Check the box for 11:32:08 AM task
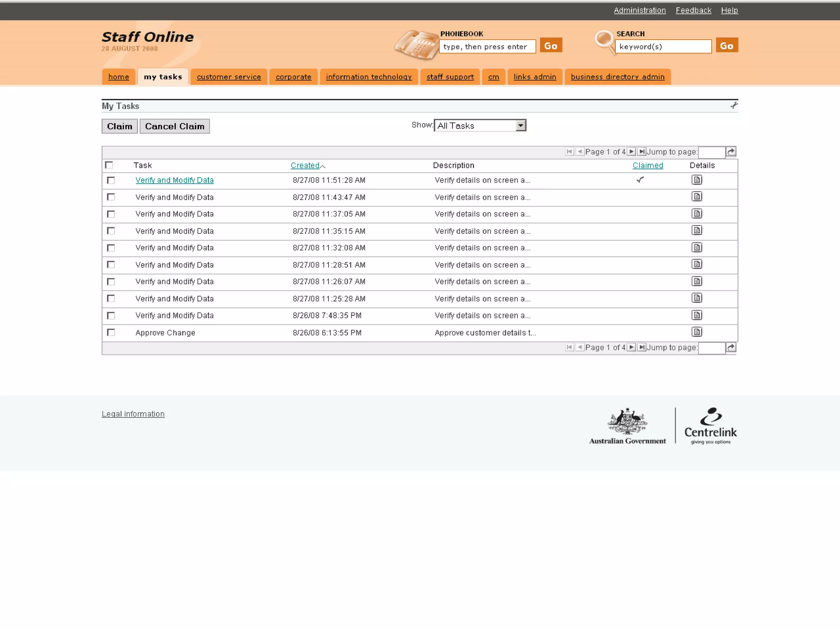 (111, 248)
